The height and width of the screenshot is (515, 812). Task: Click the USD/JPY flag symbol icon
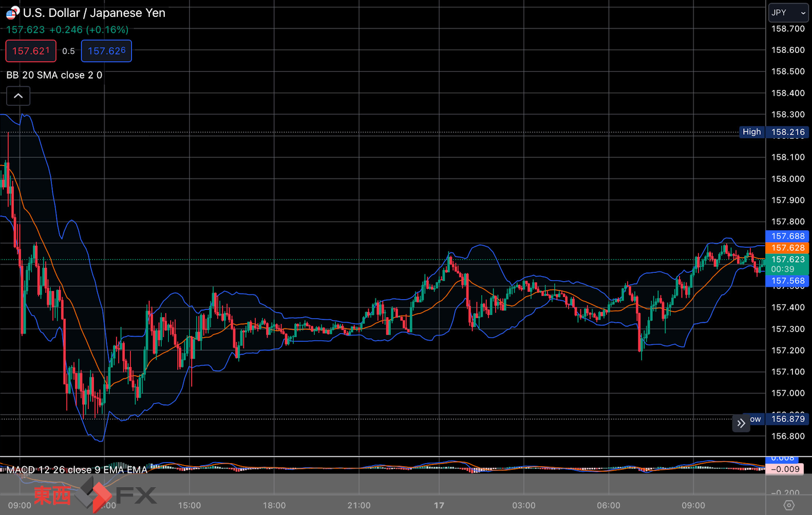(x=12, y=13)
